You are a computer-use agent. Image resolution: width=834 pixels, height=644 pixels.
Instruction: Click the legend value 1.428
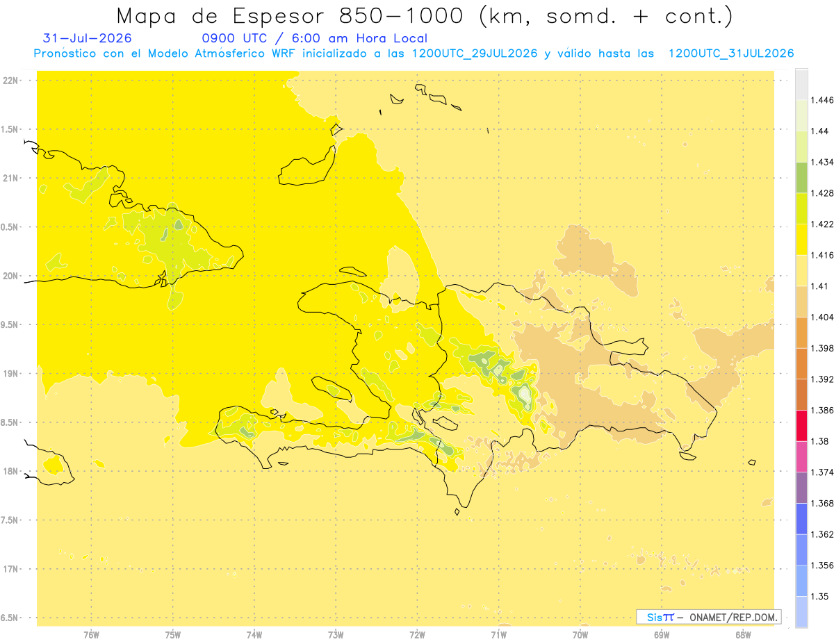point(822,192)
